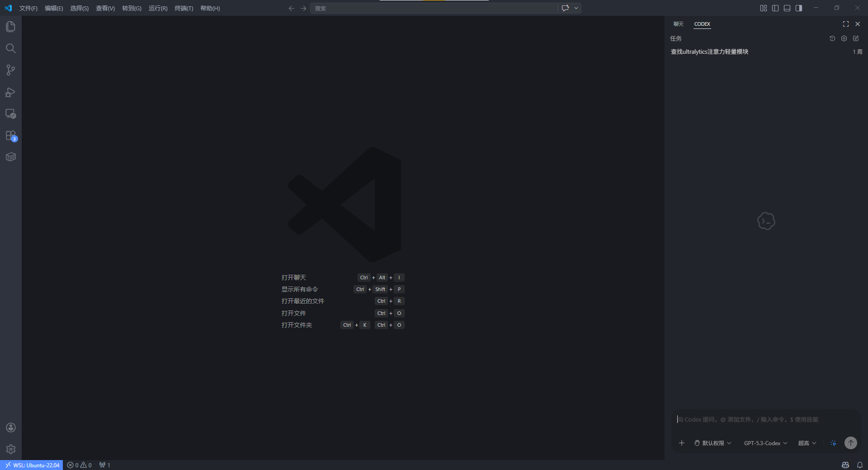Click the Codex task history icon

[832, 38]
